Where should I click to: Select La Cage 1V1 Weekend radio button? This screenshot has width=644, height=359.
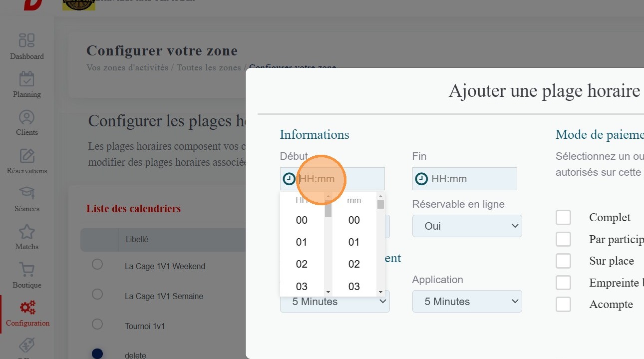(97, 265)
